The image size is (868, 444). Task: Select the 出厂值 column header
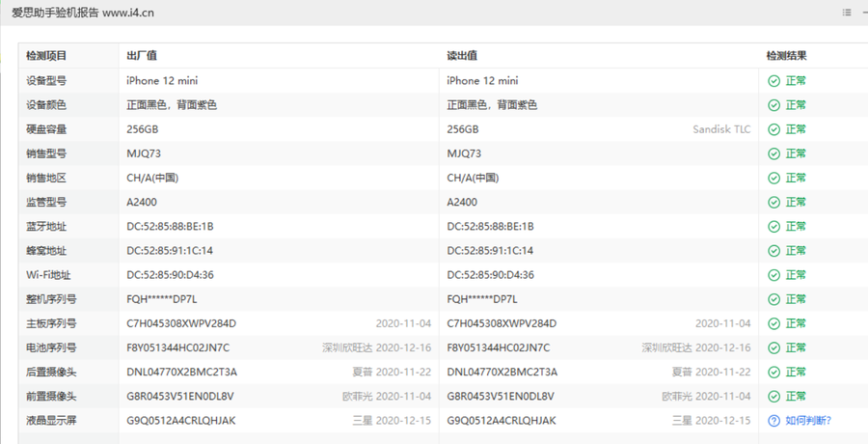coord(142,56)
